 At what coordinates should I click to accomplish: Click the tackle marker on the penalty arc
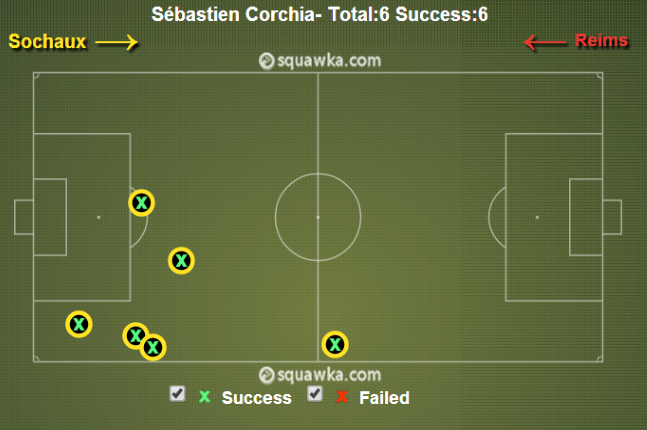[142, 203]
